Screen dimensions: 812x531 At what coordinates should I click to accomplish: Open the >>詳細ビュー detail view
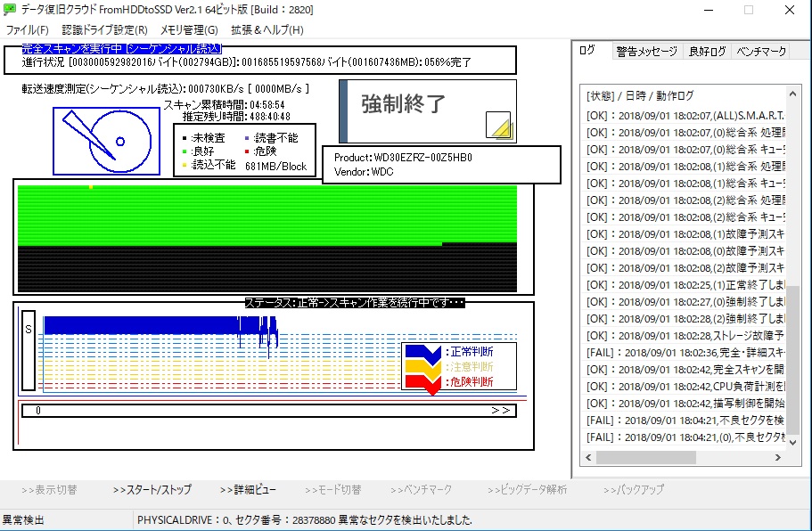(248, 490)
